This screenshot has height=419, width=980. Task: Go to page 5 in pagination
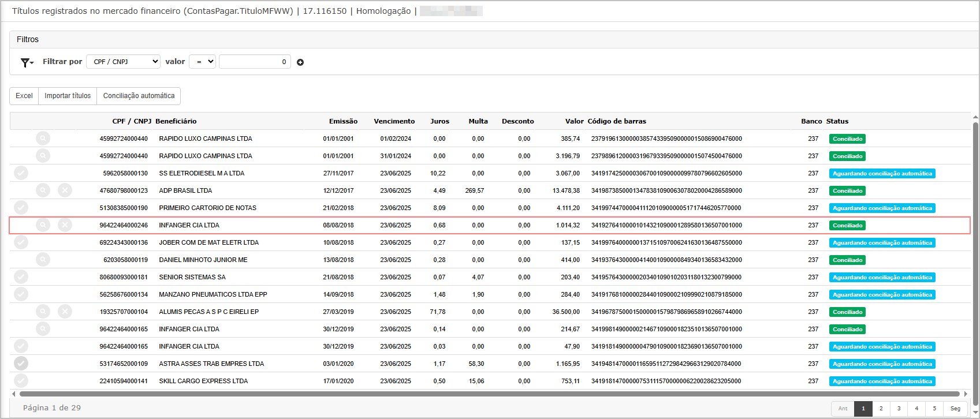[934, 409]
